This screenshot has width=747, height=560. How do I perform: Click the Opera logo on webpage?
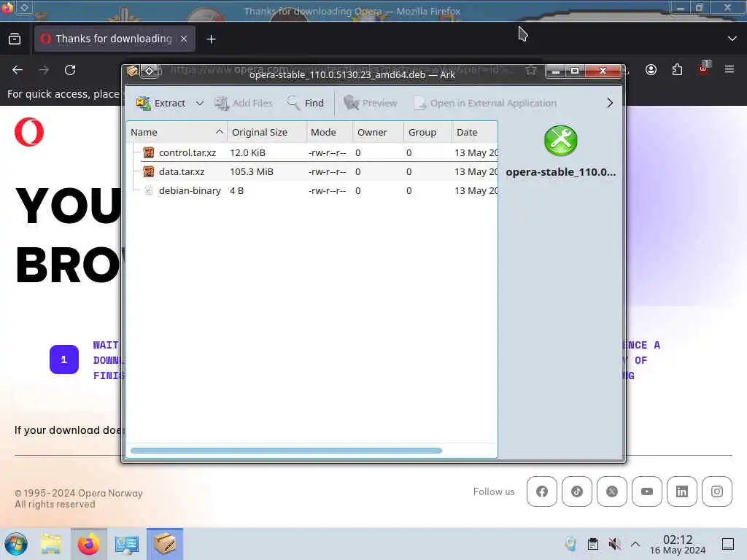(x=29, y=132)
